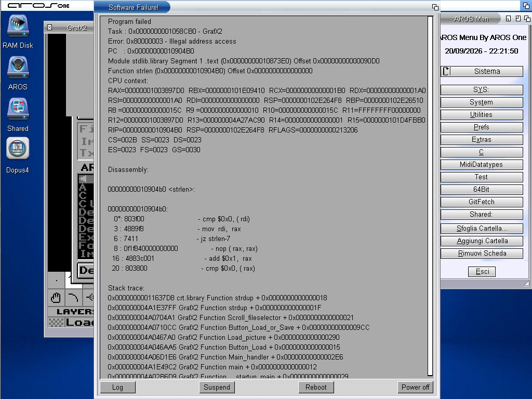532x399 pixels.
Task: Click the Aggiungi Cartella button
Action: (482, 241)
